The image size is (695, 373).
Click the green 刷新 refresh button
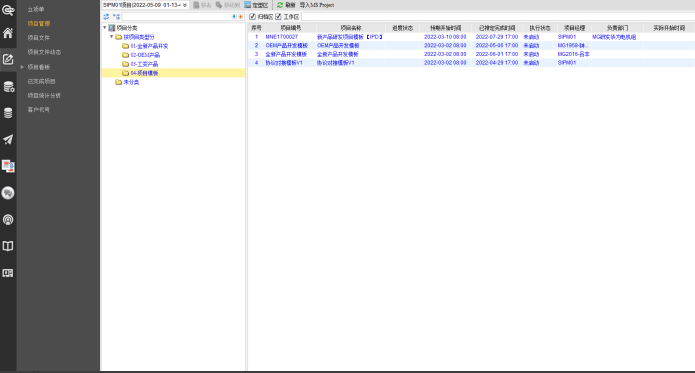(x=286, y=5)
